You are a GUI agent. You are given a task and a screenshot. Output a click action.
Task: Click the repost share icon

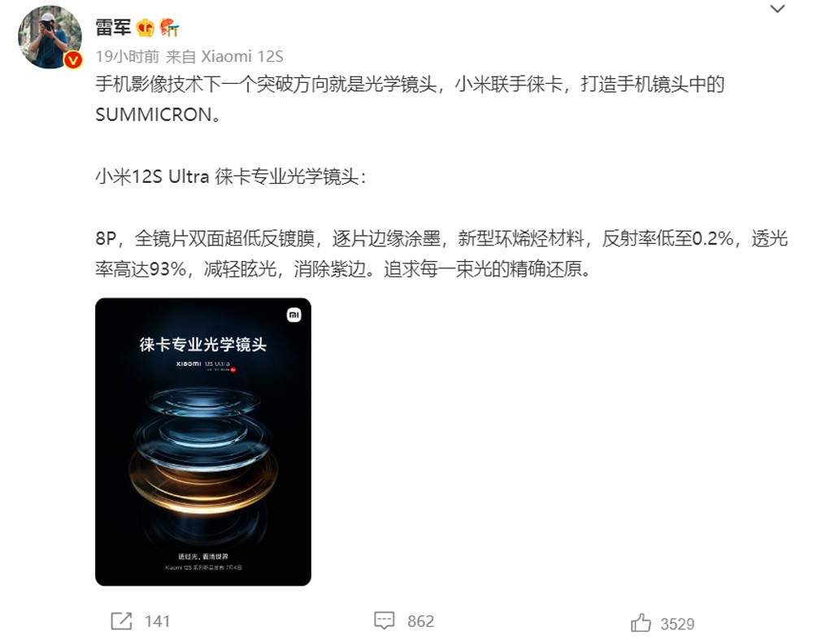[121, 620]
